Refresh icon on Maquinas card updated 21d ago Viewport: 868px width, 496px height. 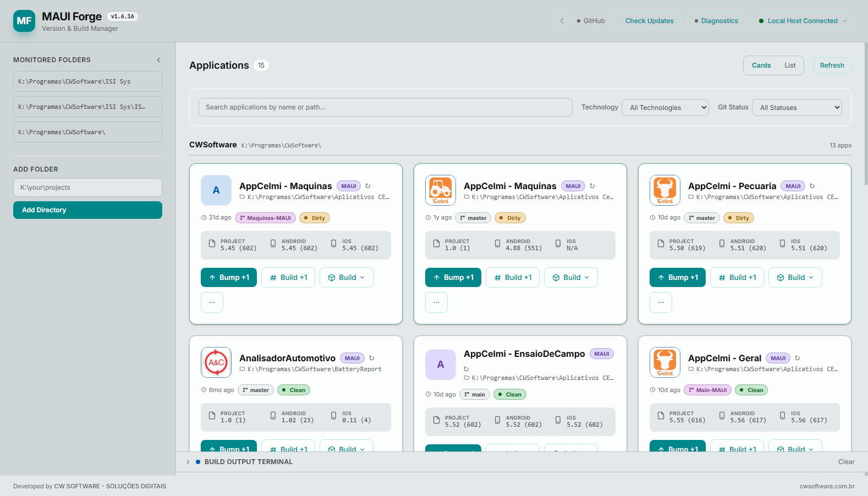pyautogui.click(x=368, y=186)
